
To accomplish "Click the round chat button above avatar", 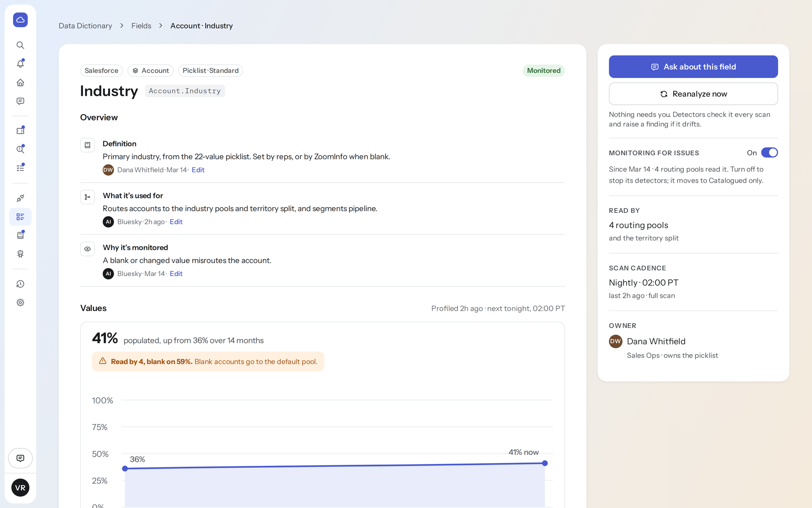I will tap(20, 458).
